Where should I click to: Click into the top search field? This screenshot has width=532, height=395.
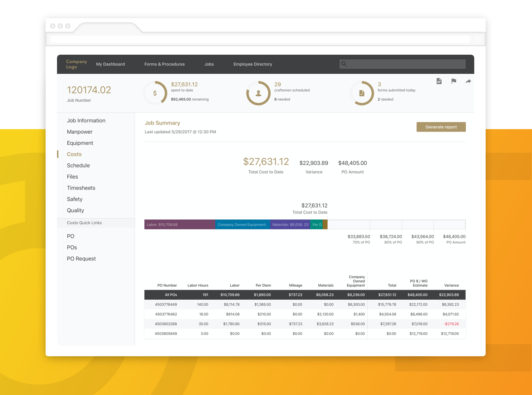coord(402,64)
